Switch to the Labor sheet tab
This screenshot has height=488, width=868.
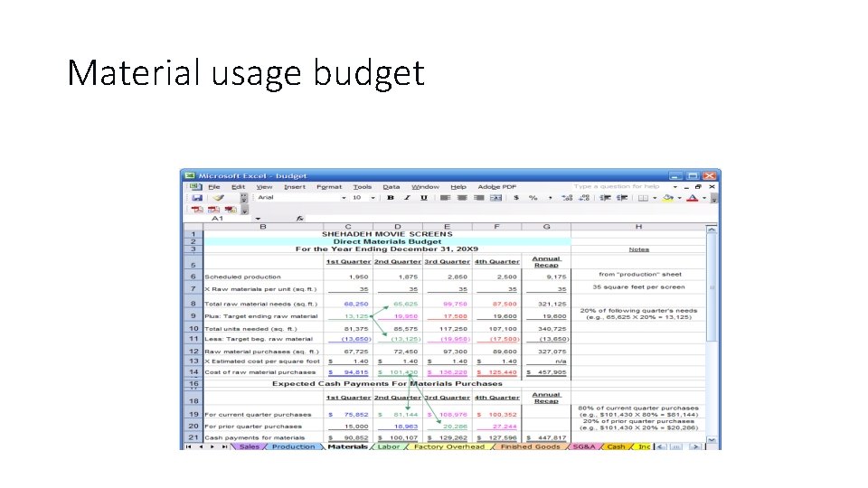click(389, 446)
